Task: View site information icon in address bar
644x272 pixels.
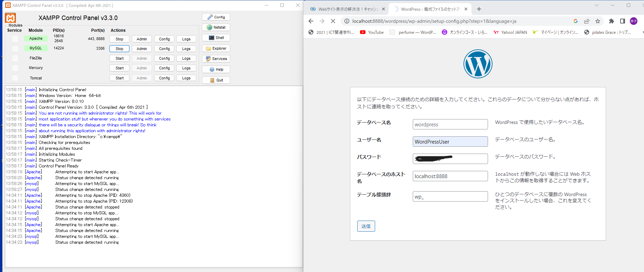Action: point(347,21)
